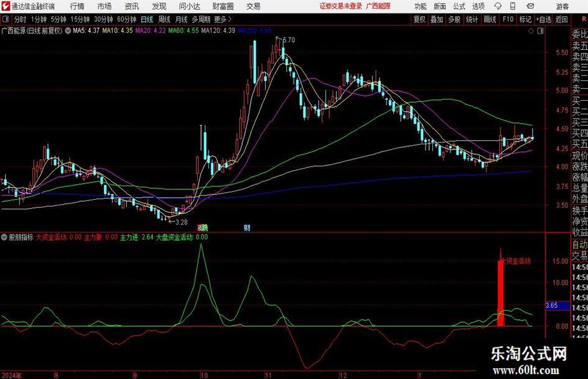
Task: Click the MA20: 4.22 label
Action: point(151,30)
